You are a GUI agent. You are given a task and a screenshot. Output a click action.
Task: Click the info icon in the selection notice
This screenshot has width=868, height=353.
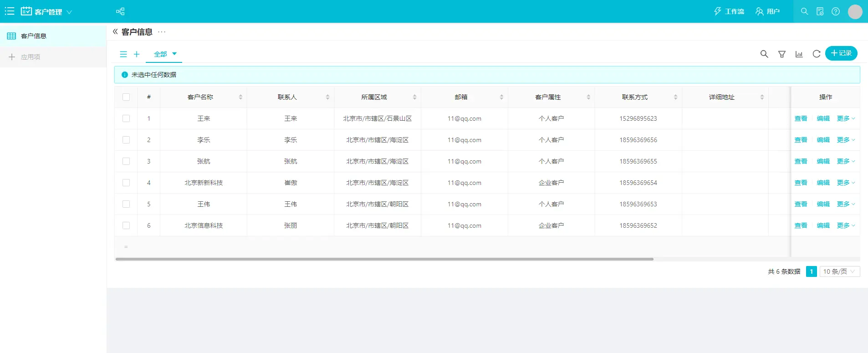click(124, 75)
